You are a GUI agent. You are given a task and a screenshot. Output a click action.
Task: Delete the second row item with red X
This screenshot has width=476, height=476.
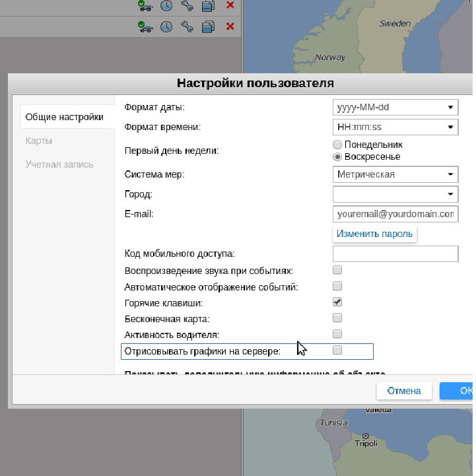point(230,26)
